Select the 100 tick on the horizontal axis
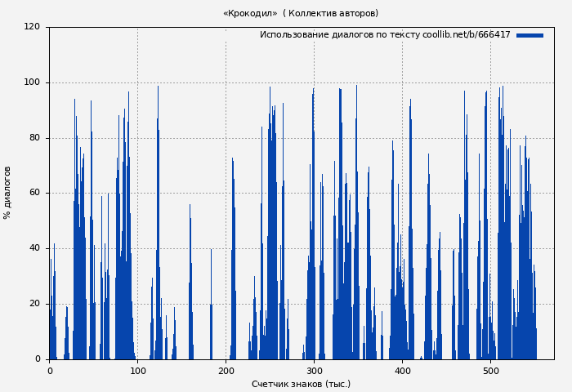This screenshot has height=392, width=572. pos(137,370)
